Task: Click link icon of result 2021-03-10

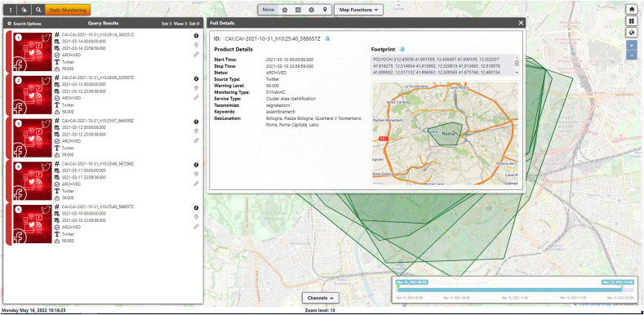Action: pos(197,227)
